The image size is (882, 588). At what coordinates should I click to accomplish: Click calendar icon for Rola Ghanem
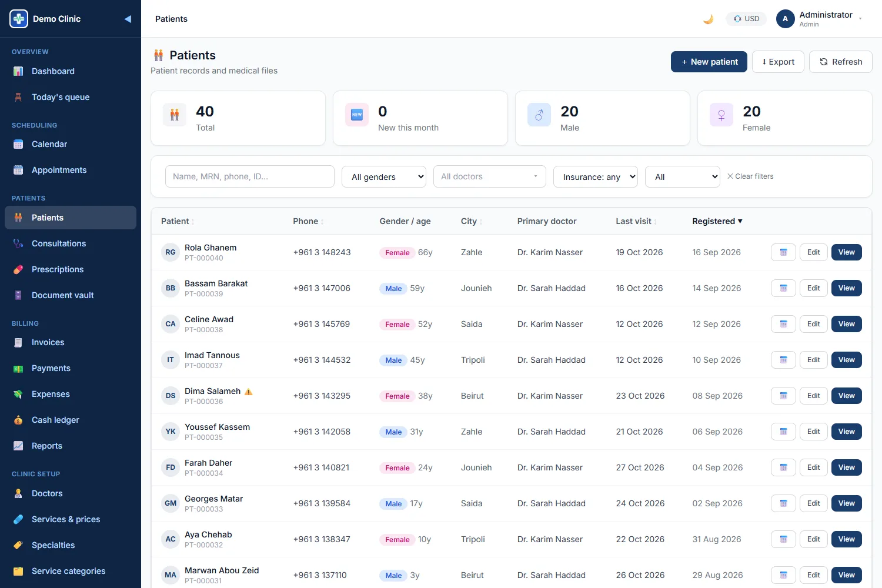pos(783,252)
